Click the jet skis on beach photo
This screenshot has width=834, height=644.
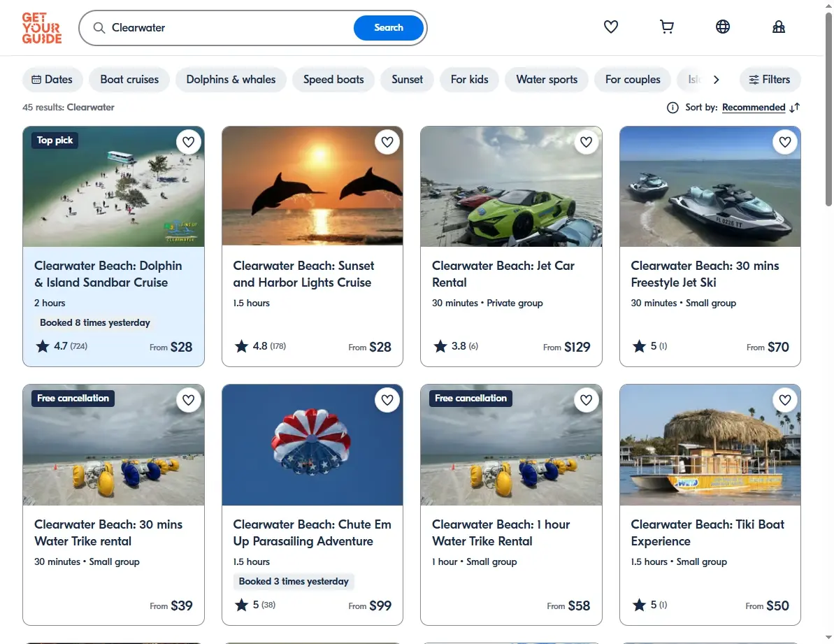pos(710,187)
